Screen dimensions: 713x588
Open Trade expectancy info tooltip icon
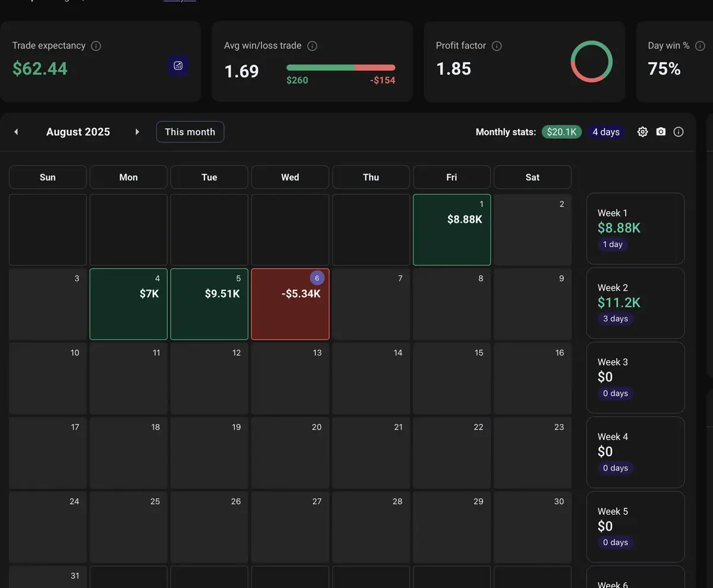point(96,46)
